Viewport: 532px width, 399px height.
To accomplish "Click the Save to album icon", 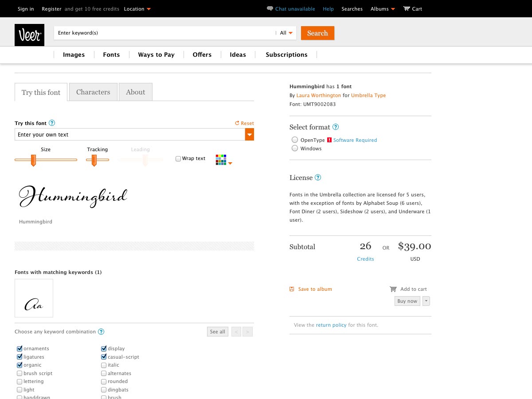I will coord(292,289).
